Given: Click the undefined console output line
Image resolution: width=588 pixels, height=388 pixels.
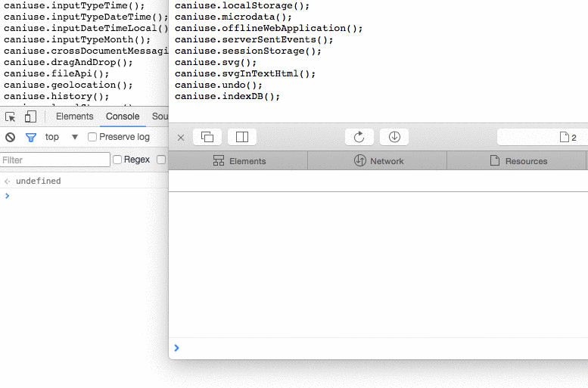Looking at the screenshot, I should [39, 181].
